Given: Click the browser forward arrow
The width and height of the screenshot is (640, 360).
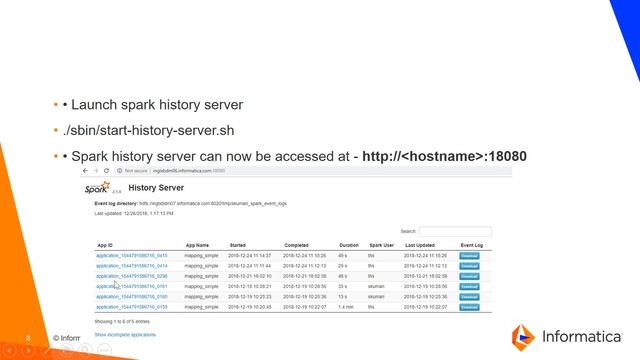Looking at the screenshot, I should point(96,171).
